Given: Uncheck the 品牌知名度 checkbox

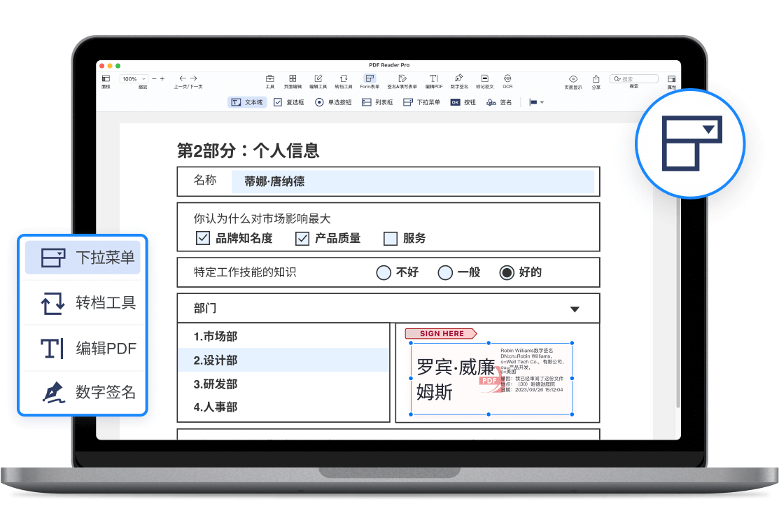Looking at the screenshot, I should (203, 239).
